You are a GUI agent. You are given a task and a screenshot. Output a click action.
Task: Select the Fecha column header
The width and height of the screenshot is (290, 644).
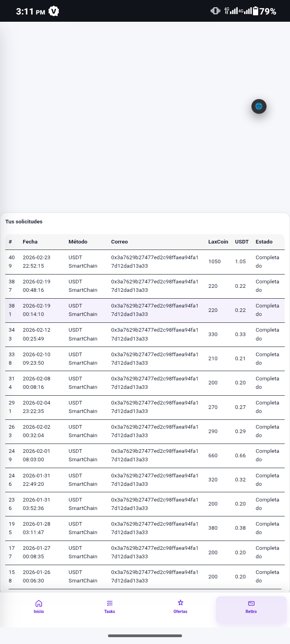30,242
